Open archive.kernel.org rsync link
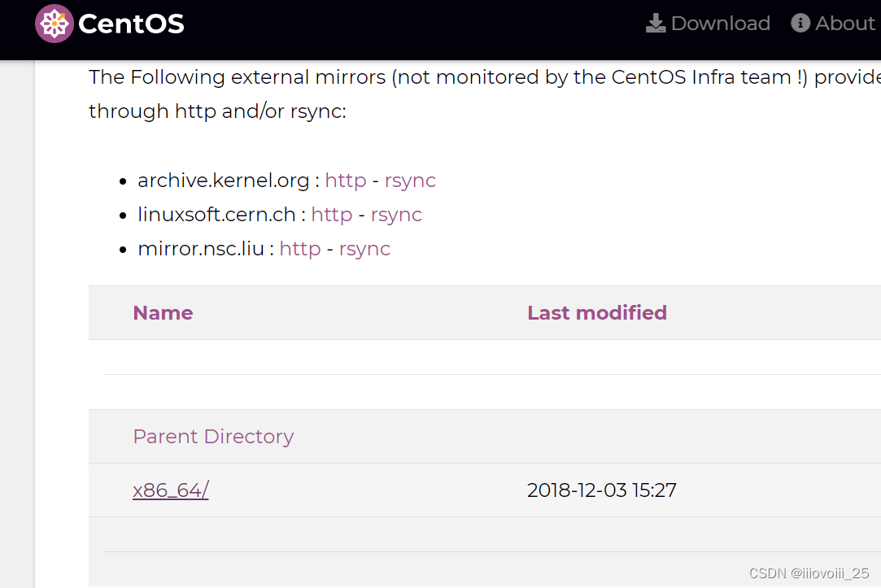Image resolution: width=881 pixels, height=588 pixels. 410,181
